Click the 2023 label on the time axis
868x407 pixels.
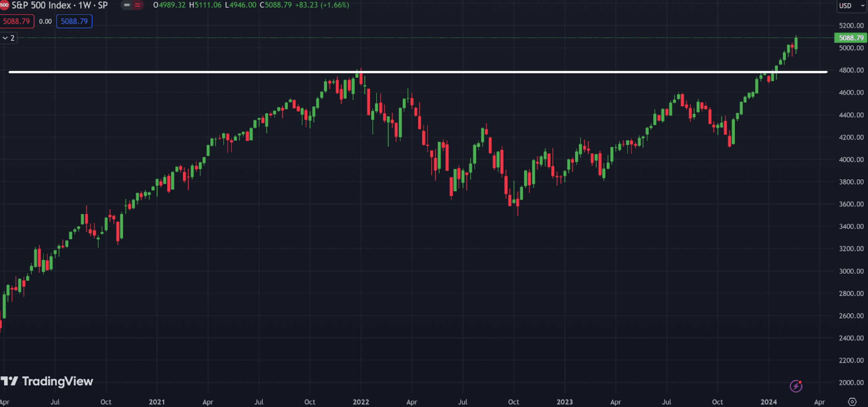[x=564, y=401]
